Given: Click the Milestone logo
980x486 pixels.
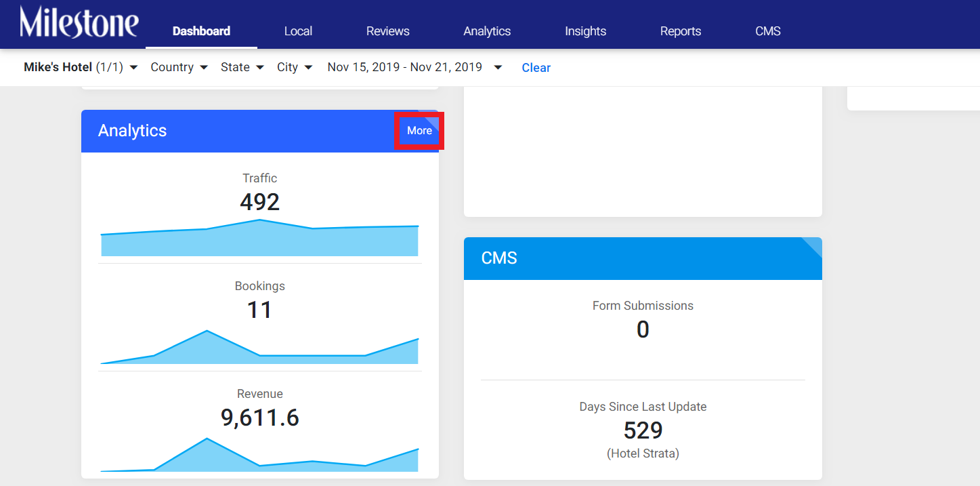Looking at the screenshot, I should tap(79, 22).
